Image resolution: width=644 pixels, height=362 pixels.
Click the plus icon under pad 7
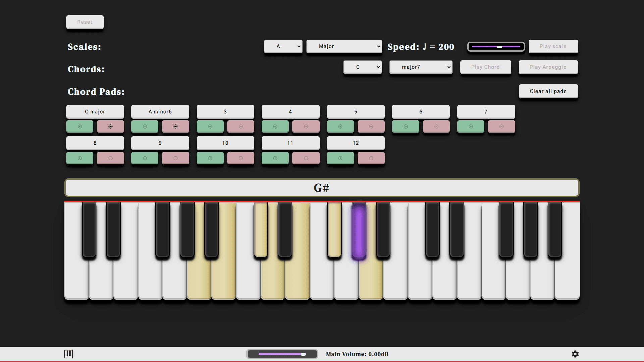(471, 127)
